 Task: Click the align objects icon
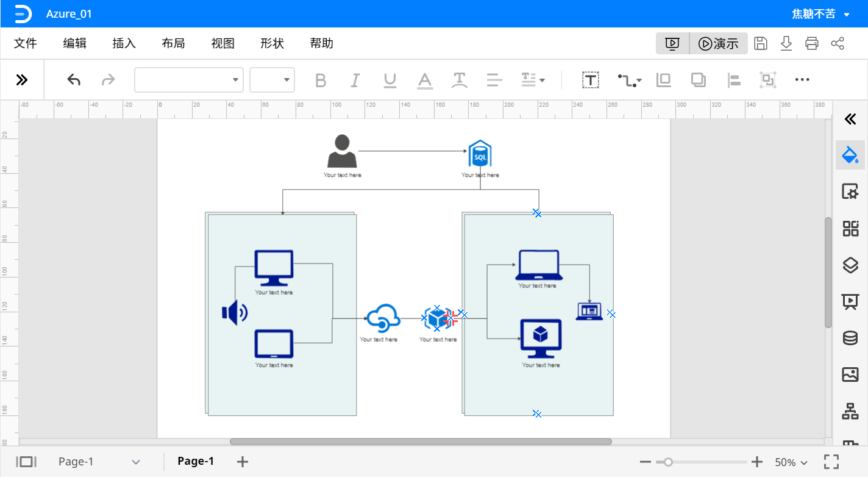733,80
